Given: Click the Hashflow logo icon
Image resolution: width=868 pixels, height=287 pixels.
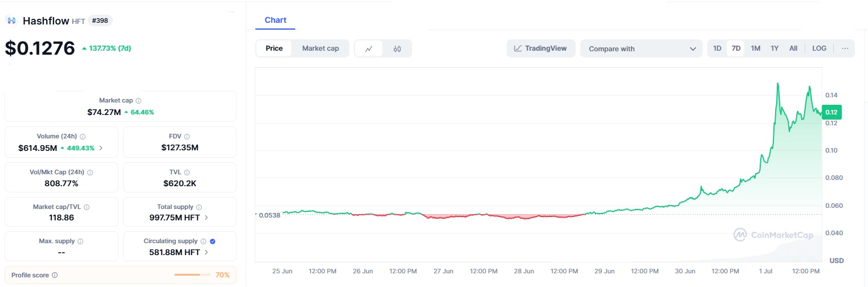Looking at the screenshot, I should (11, 20).
